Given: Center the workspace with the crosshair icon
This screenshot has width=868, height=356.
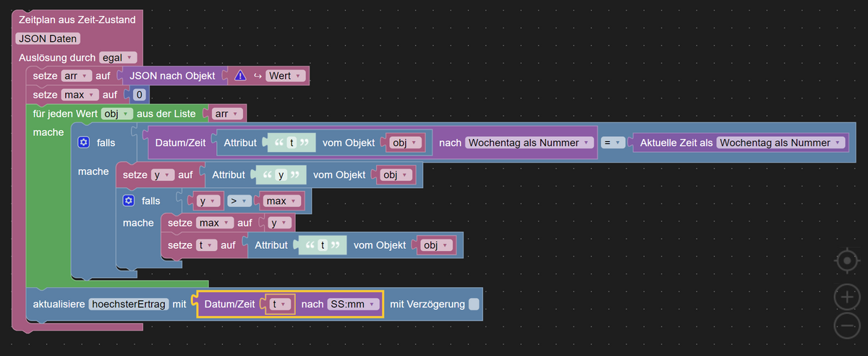Looking at the screenshot, I should coord(846,260).
